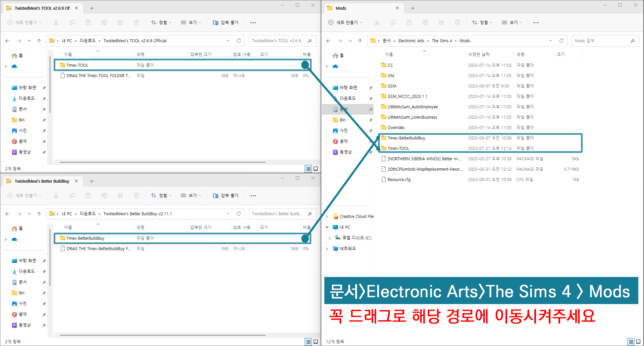Click horizontal scrollbar in TOOL v2.6.9 window

pyautogui.click(x=163, y=162)
